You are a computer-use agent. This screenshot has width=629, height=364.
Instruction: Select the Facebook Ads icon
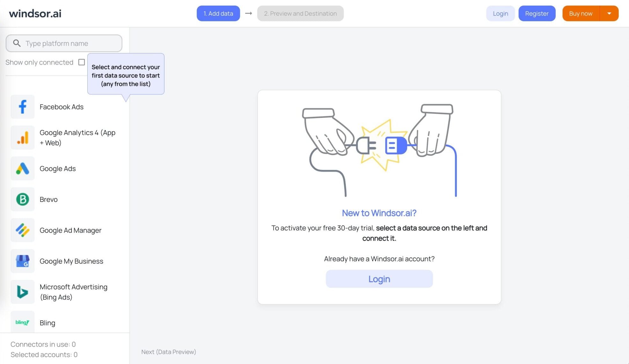click(x=23, y=107)
